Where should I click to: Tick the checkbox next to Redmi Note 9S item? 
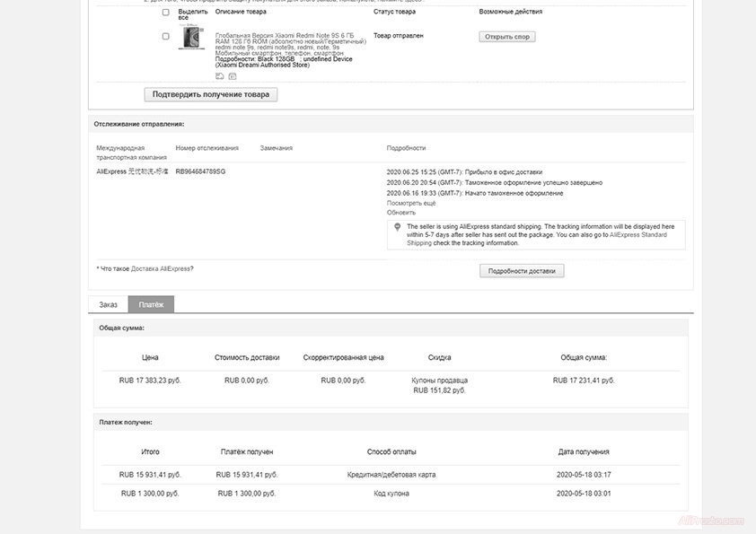[165, 37]
